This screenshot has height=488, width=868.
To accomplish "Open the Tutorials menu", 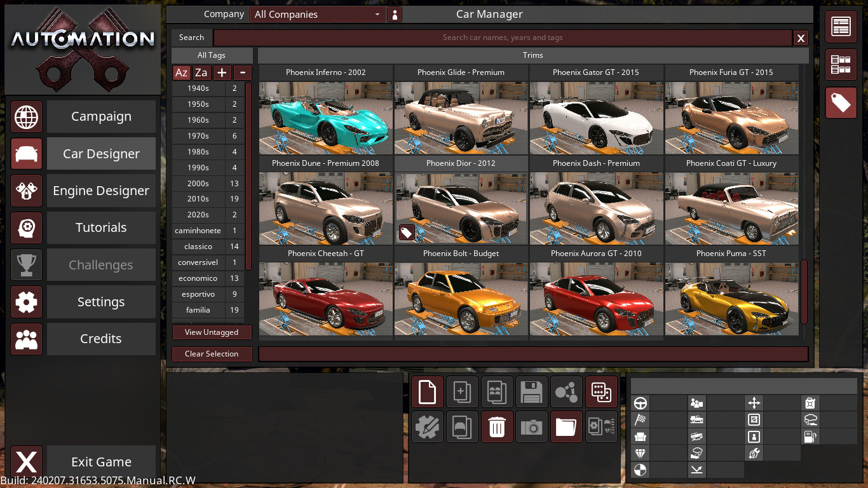I will 101,227.
